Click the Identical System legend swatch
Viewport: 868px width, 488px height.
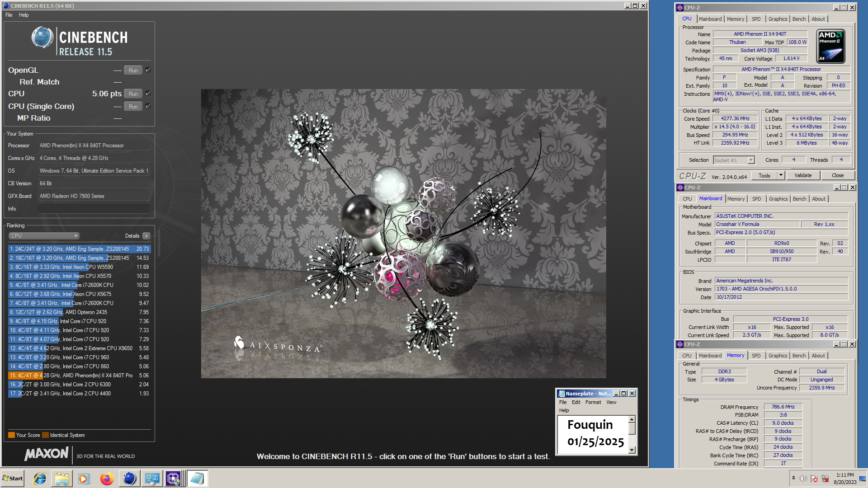click(45, 435)
